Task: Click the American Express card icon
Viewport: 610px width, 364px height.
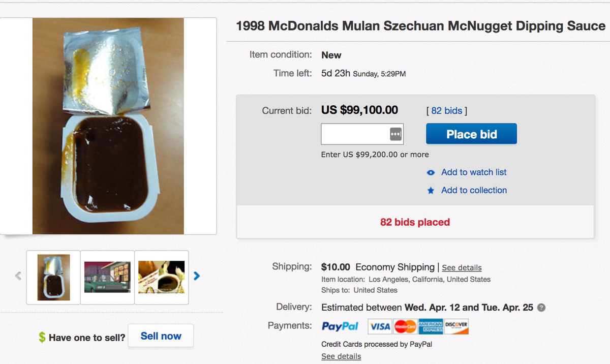Action: (431, 326)
